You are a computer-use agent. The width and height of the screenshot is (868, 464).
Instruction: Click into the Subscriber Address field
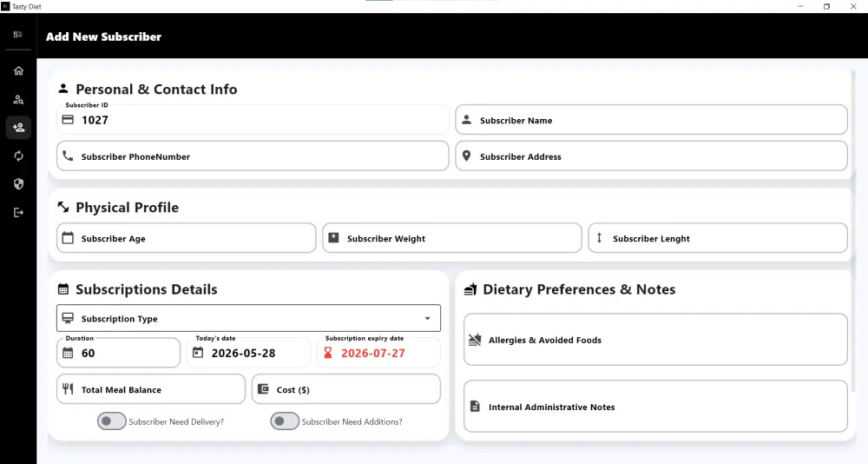[x=652, y=156]
